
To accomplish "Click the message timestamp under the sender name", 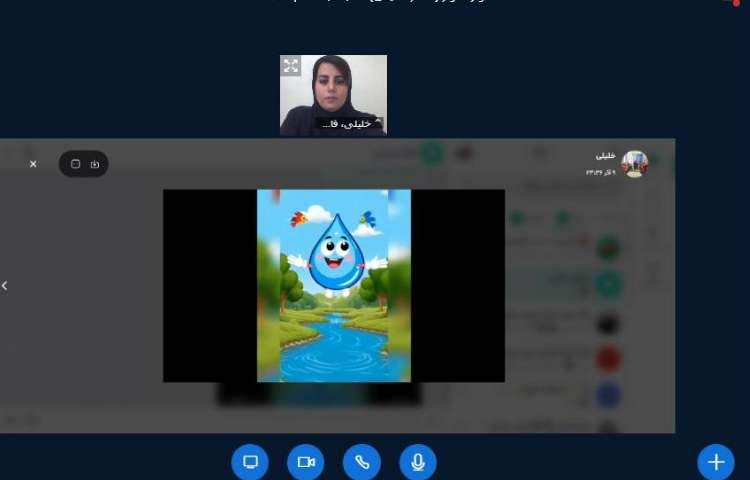I will (601, 172).
